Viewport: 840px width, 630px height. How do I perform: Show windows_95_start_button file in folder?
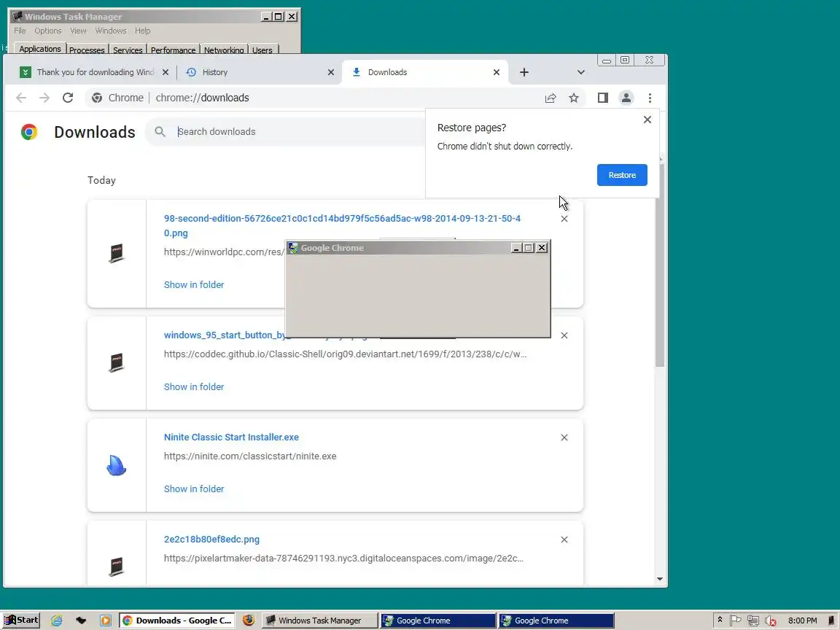tap(194, 386)
